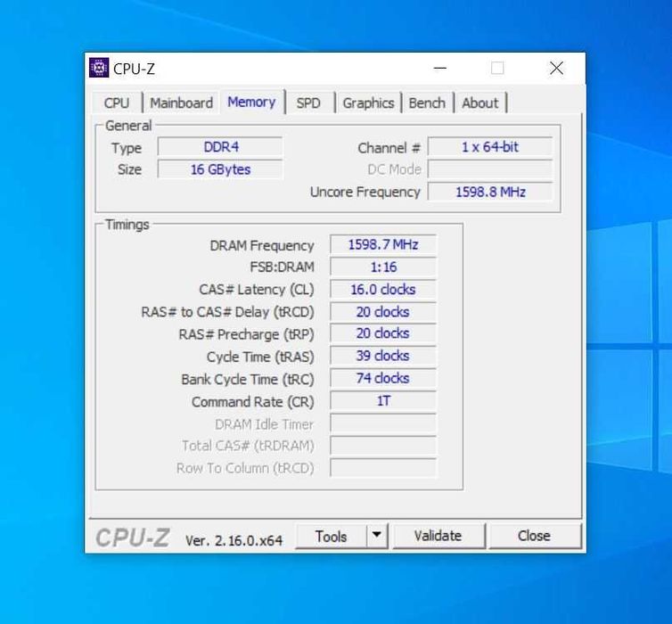Viewport: 672px width, 624px height.
Task: Click the Command Rate (CR) label
Action: coord(253,402)
